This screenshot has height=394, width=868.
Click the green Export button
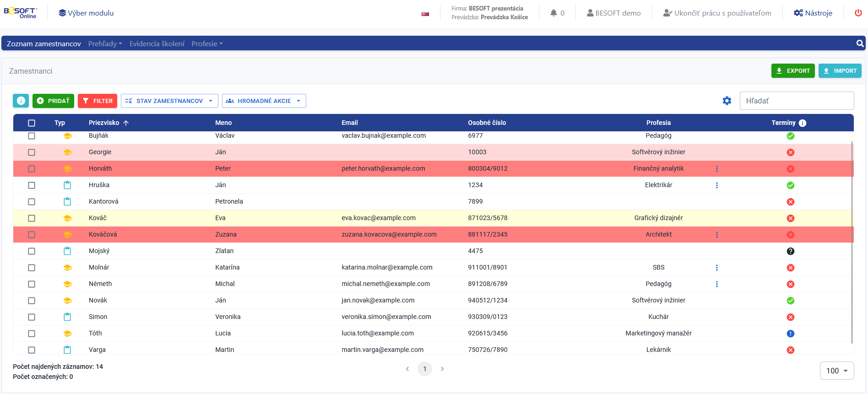tap(792, 71)
